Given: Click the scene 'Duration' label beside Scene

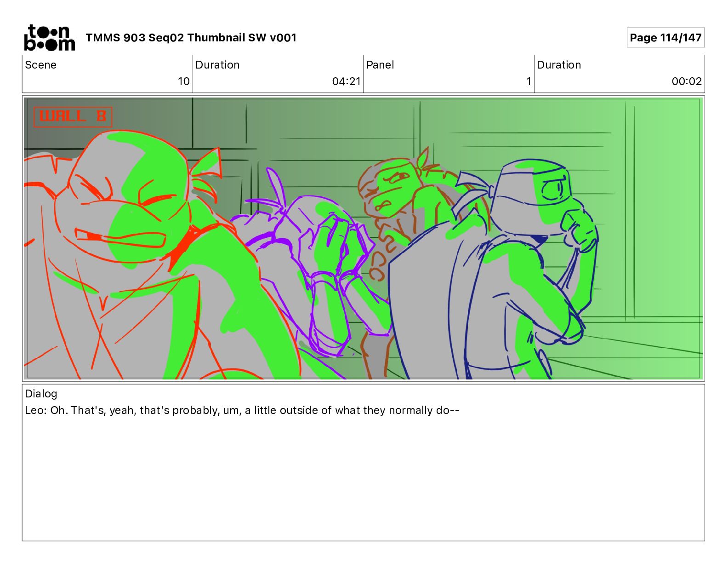Looking at the screenshot, I should pos(217,65).
